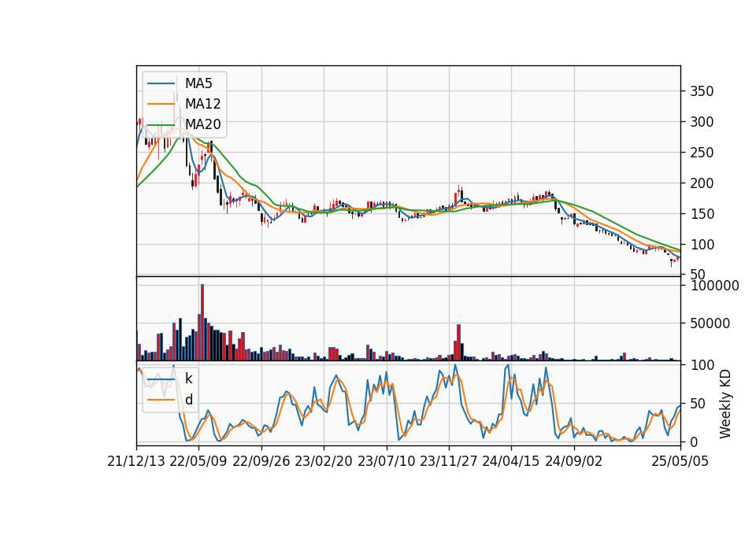Click the MA20 legend label
This screenshot has height=543, width=756.
coord(203,124)
